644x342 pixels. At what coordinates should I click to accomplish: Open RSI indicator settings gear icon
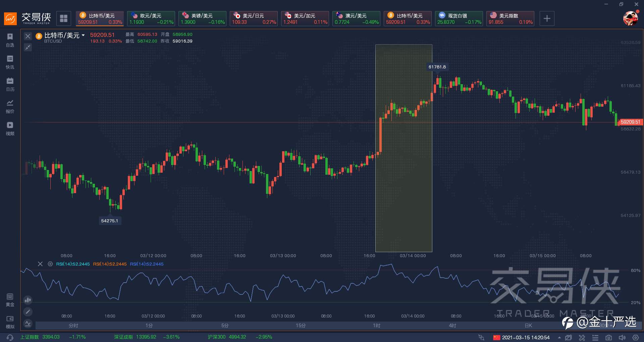tap(50, 264)
